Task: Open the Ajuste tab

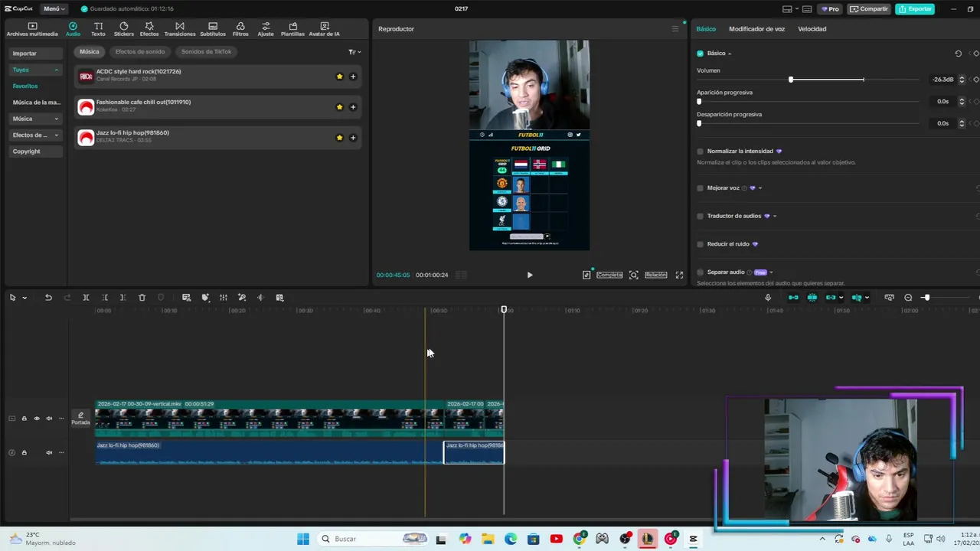Action: (266, 29)
